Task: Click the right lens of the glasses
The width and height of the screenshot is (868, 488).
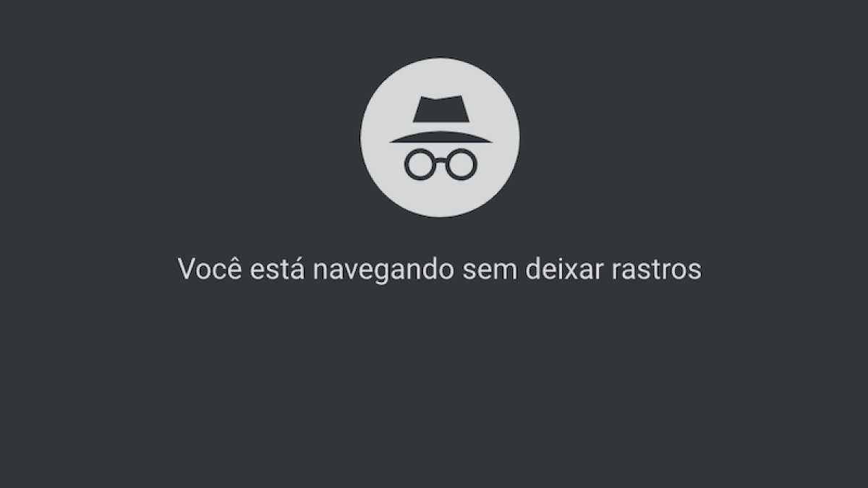Action: coord(459,164)
